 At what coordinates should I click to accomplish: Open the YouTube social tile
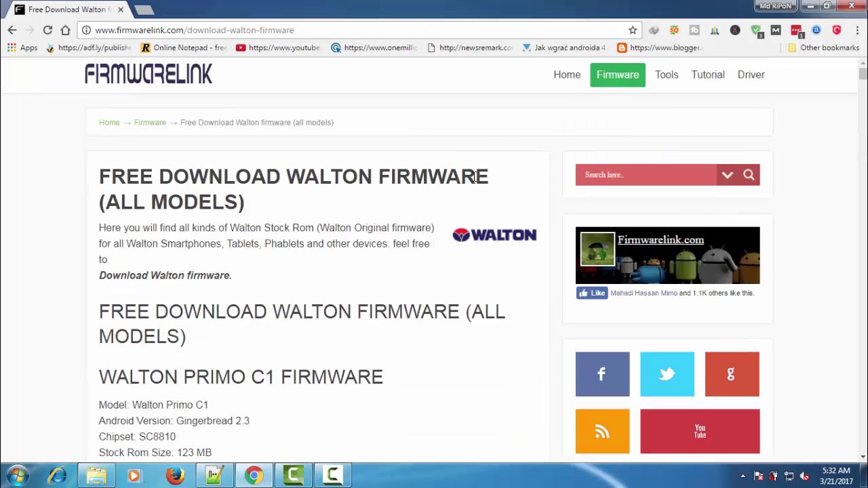click(700, 431)
